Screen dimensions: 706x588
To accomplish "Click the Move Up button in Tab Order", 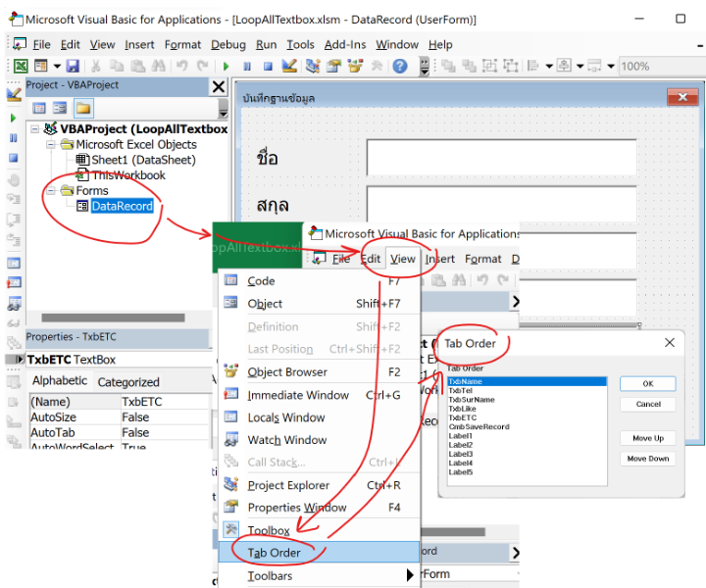I will pos(647,438).
